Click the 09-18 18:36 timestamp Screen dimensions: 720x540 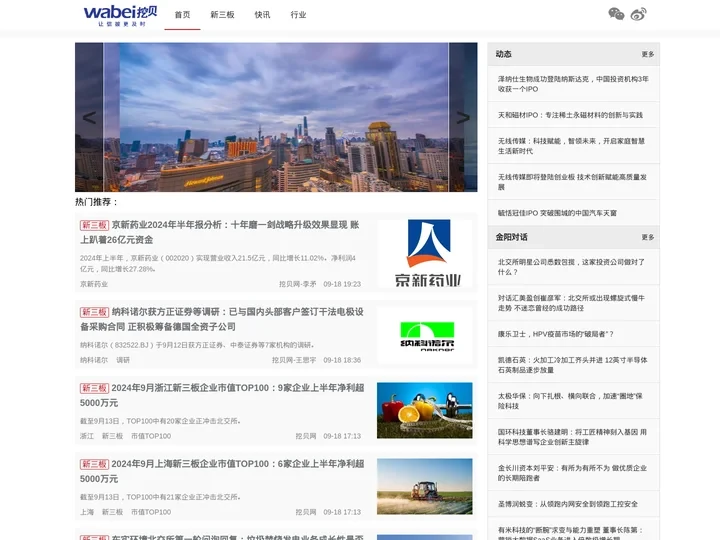coord(342,360)
